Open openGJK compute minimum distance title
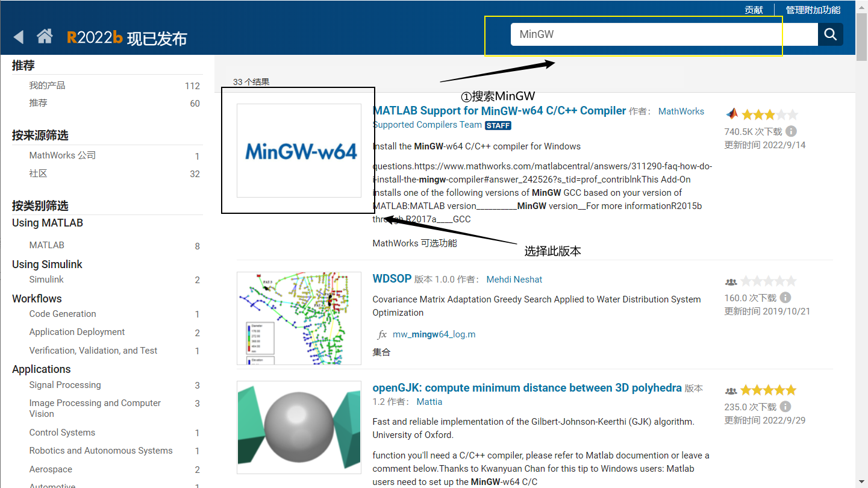 tap(527, 388)
